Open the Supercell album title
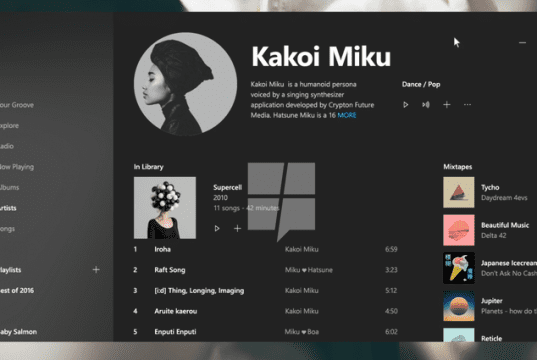537x360 pixels. [227, 187]
